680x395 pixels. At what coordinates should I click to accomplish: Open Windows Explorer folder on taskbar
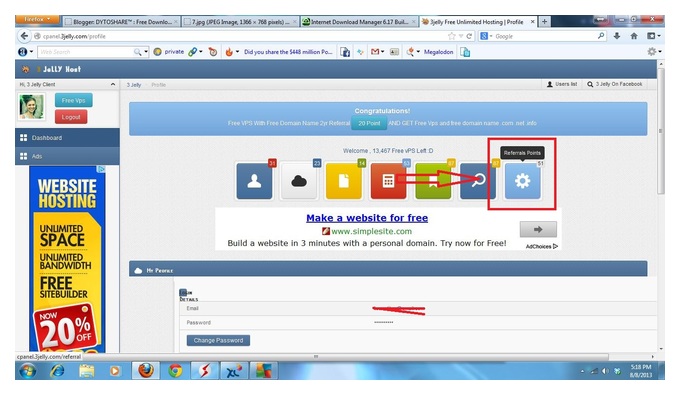[86, 371]
